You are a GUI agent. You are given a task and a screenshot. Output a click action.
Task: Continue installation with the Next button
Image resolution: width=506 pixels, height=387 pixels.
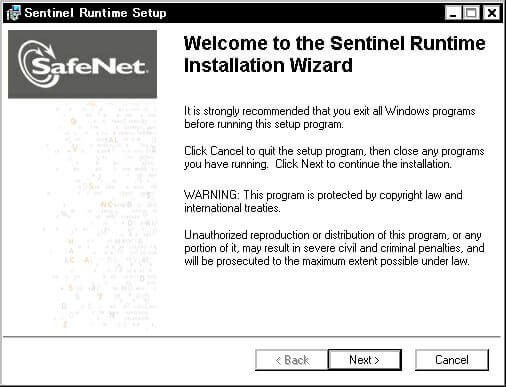click(x=365, y=360)
